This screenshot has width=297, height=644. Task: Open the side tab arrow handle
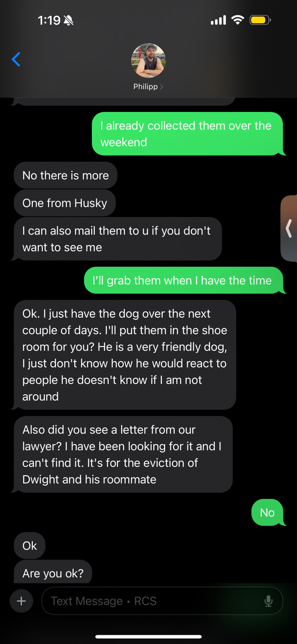(289, 228)
